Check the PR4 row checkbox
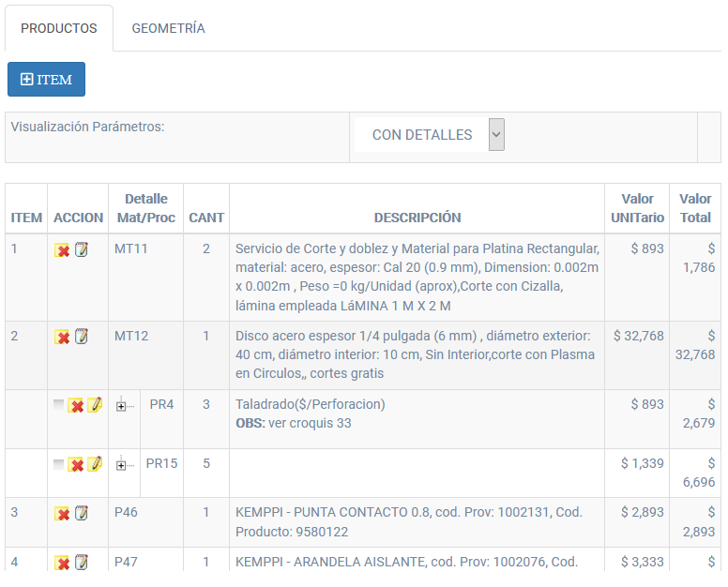 [59, 405]
